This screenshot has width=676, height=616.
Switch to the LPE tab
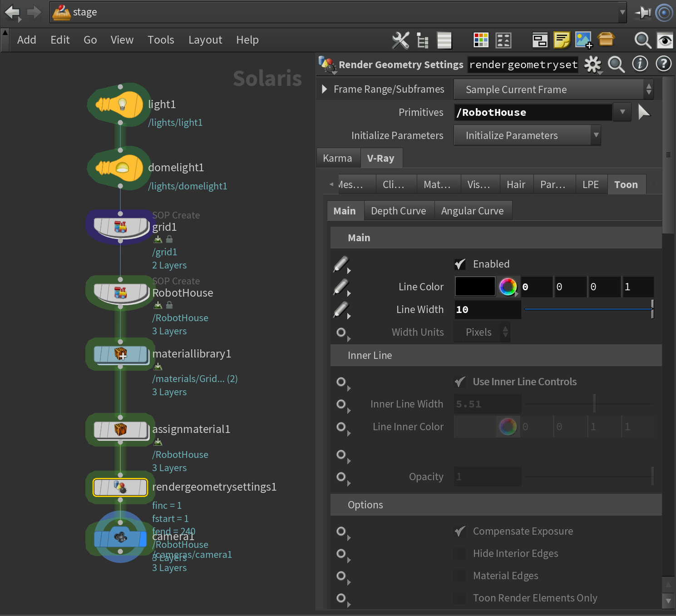(x=591, y=184)
